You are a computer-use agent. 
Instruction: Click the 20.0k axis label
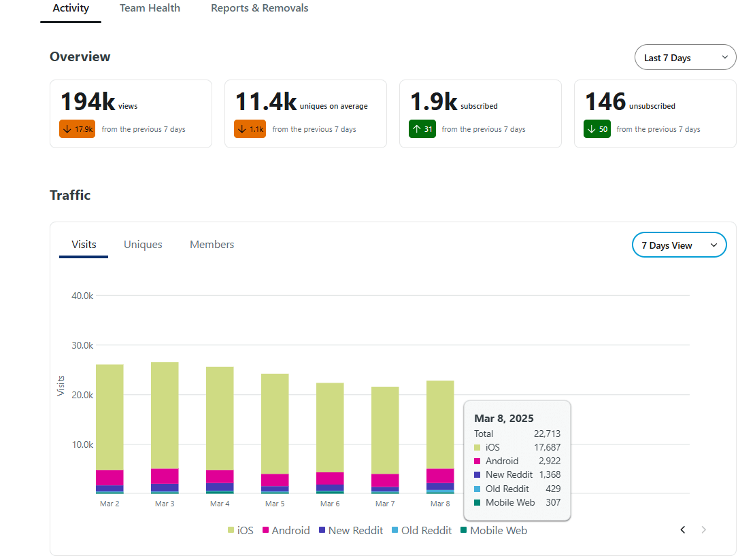point(82,394)
